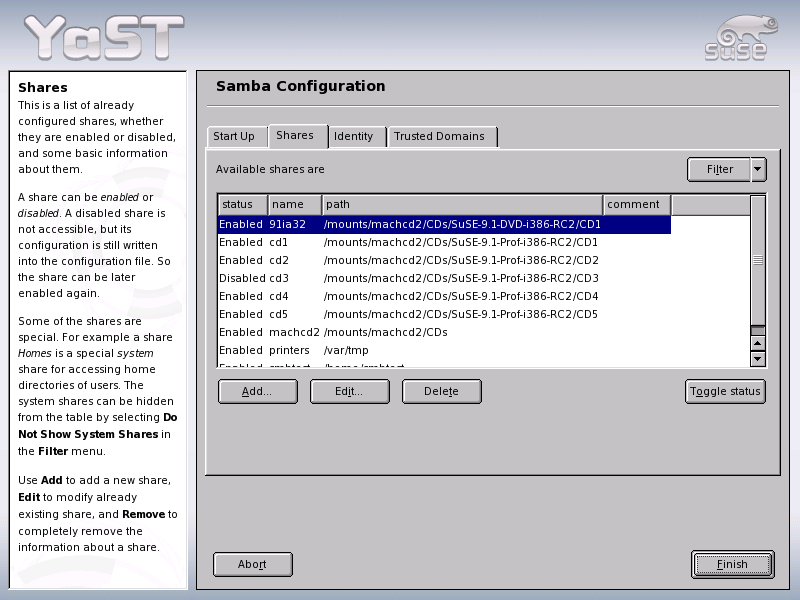Sort table by name column header
The width and height of the screenshot is (800, 600).
tap(294, 205)
